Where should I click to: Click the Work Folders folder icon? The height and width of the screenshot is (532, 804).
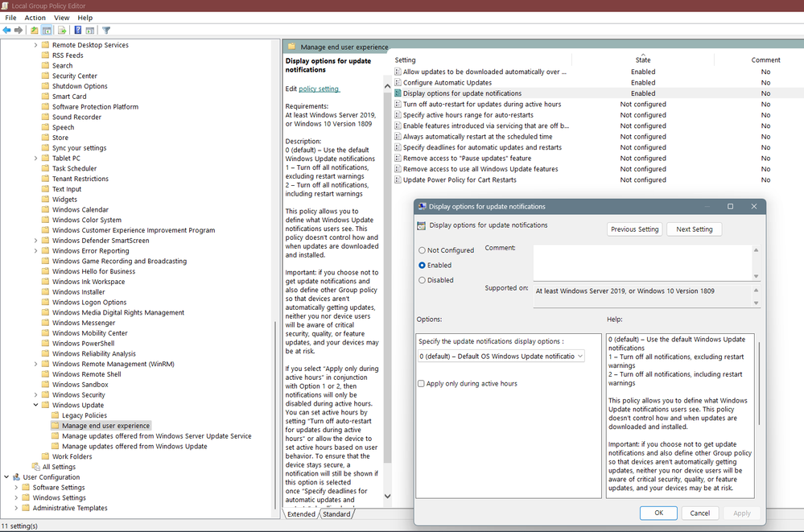click(x=45, y=456)
